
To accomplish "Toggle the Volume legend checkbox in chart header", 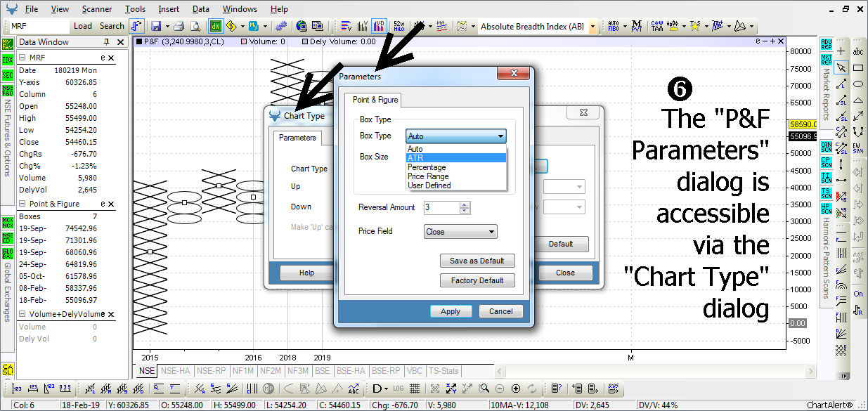I will [244, 42].
